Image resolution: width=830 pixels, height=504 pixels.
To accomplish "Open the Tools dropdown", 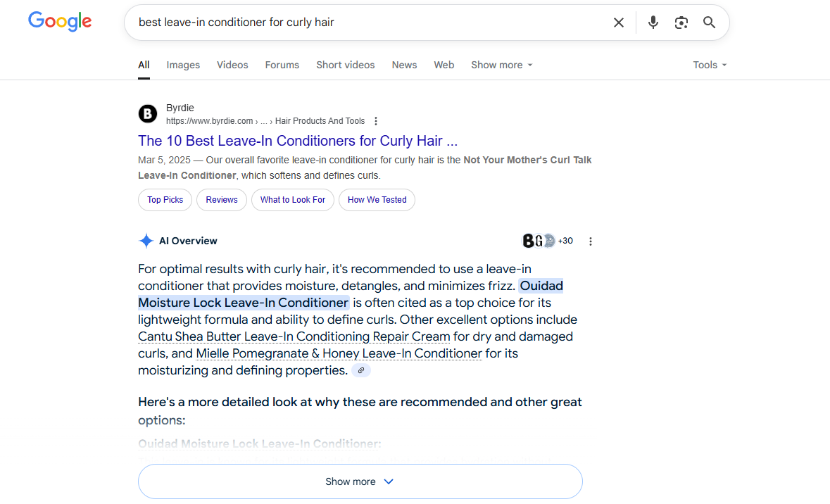I will [x=709, y=65].
